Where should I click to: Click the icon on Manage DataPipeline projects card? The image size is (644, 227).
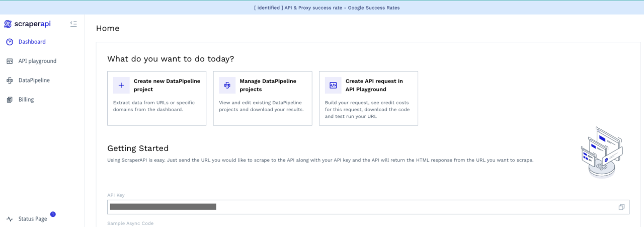(x=227, y=86)
